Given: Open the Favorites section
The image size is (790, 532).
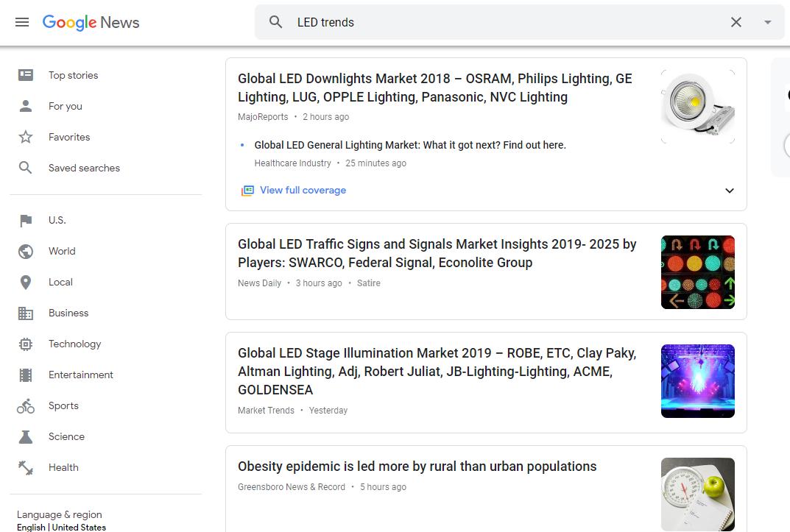Looking at the screenshot, I should coord(69,137).
